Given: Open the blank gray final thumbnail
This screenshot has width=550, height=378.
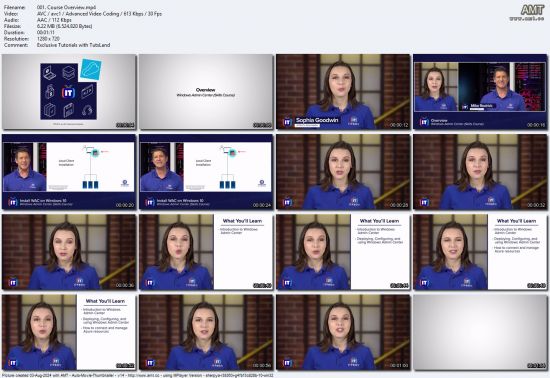Looking at the screenshot, I should point(480,332).
